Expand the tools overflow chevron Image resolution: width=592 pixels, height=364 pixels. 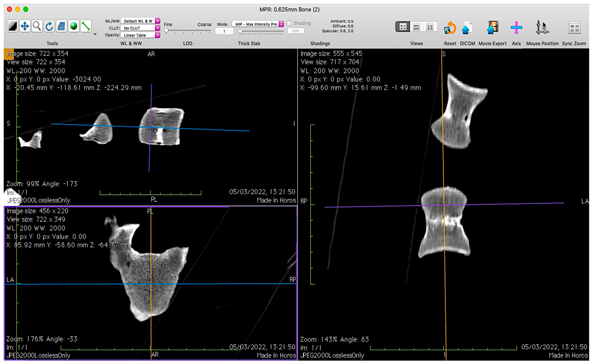95,34
